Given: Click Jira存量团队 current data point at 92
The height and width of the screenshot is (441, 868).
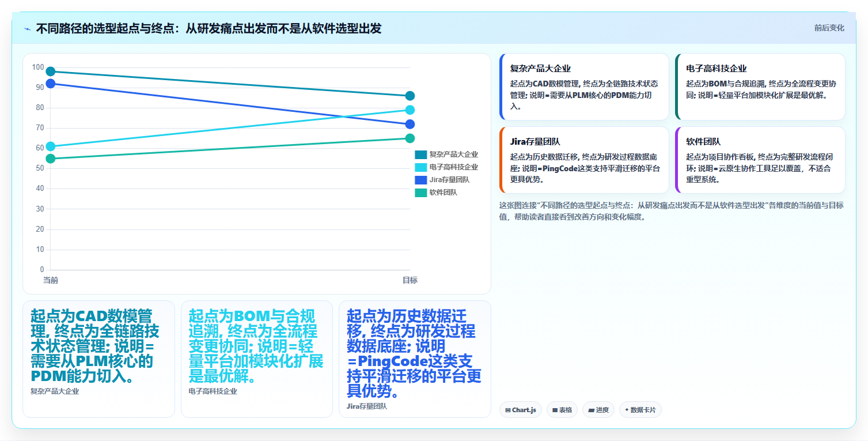Looking at the screenshot, I should 51,84.
